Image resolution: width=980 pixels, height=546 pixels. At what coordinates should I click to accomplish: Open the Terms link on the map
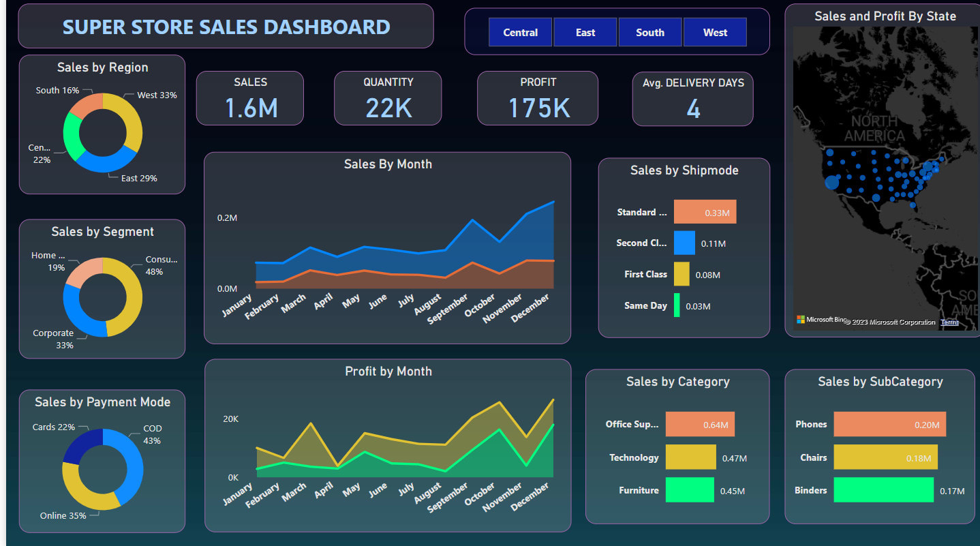949,321
